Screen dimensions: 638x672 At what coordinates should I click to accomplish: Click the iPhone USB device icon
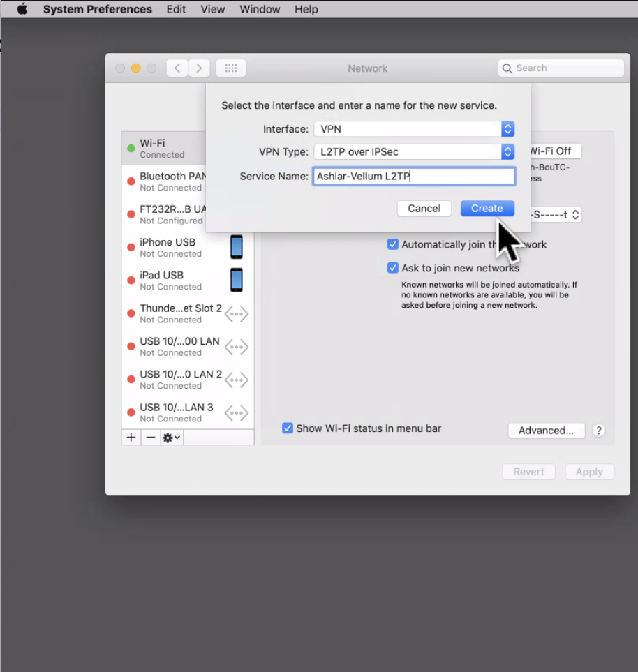coord(237,247)
